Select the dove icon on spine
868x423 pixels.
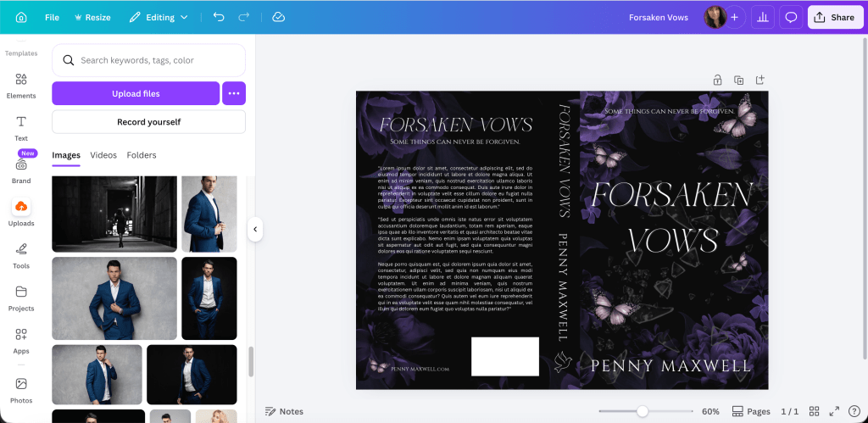[563, 361]
